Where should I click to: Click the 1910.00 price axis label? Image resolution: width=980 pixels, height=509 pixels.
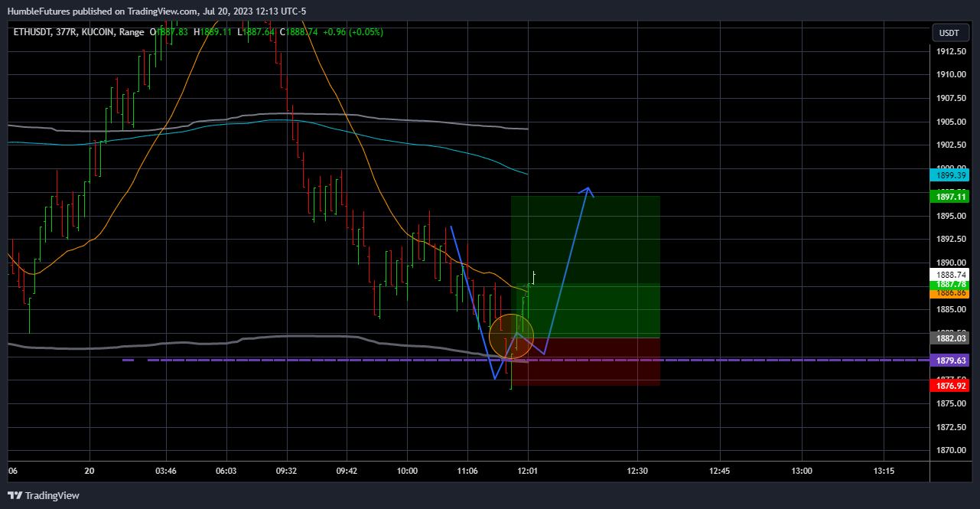(949, 75)
